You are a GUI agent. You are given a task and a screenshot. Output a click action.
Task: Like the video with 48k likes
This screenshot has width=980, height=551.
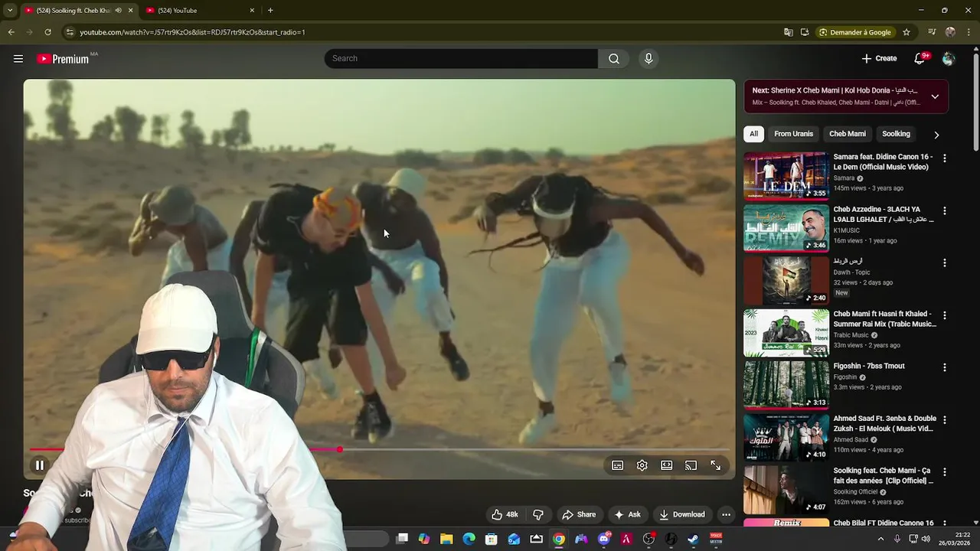pos(505,514)
